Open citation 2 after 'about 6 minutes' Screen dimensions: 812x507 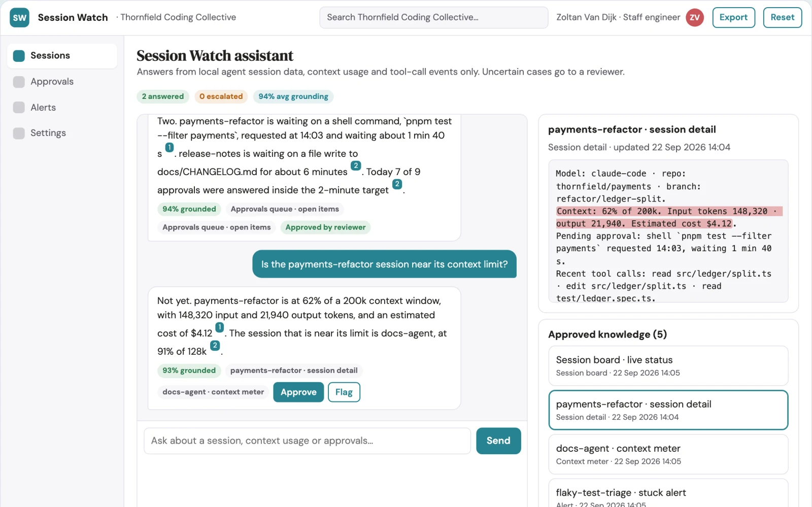[x=356, y=166]
